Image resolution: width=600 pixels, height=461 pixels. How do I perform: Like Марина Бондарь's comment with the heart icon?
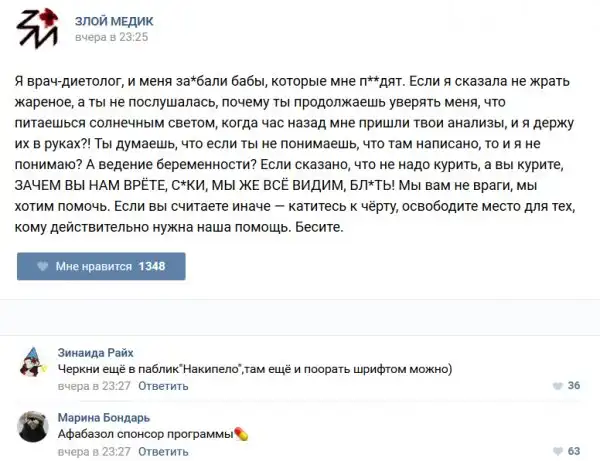coord(556,451)
